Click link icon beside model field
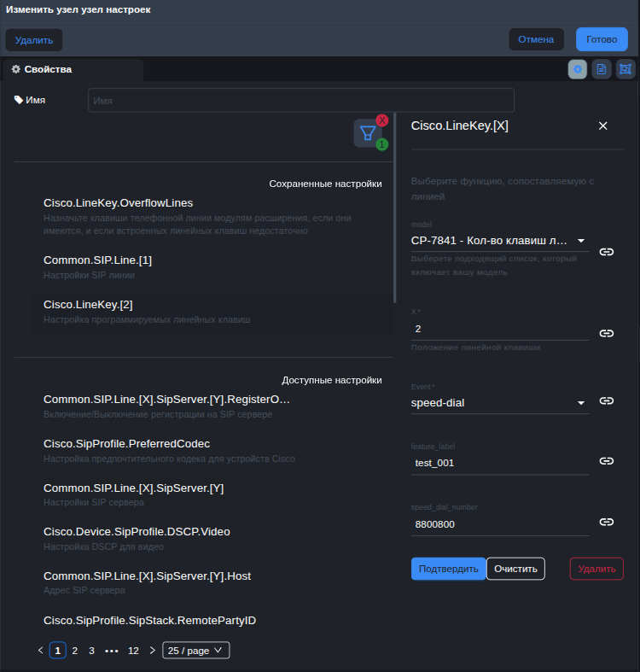The width and height of the screenshot is (640, 672). coord(607,252)
